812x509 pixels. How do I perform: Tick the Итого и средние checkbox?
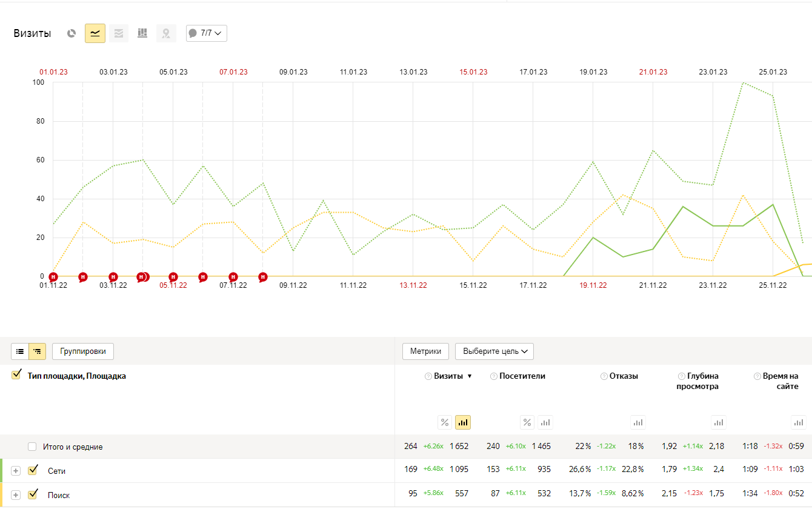pyautogui.click(x=32, y=447)
